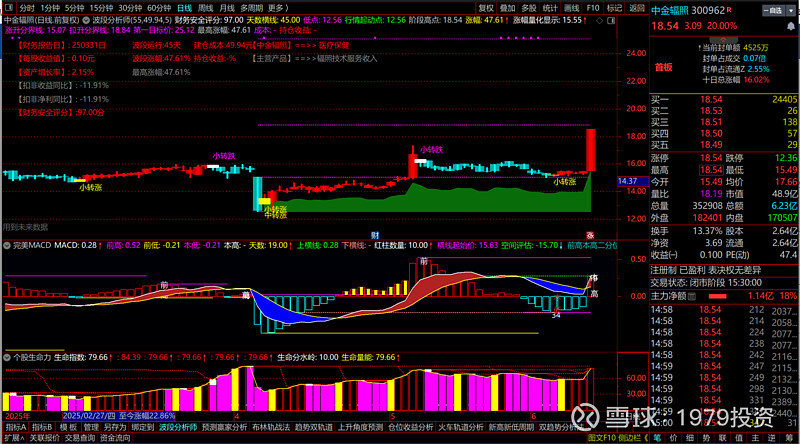This screenshot has width=800, height=444.
Task: Open the 交易查询 trade query
Action: coord(80,438)
